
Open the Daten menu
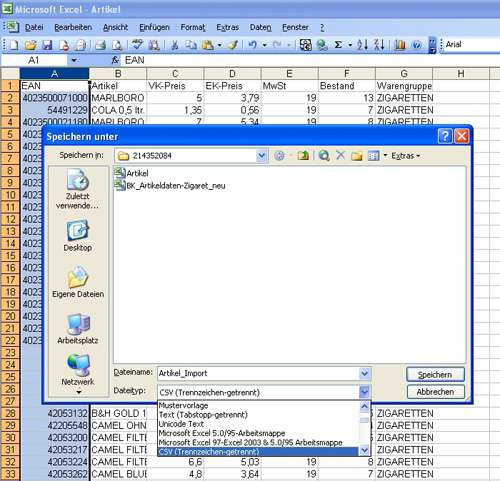click(260, 27)
